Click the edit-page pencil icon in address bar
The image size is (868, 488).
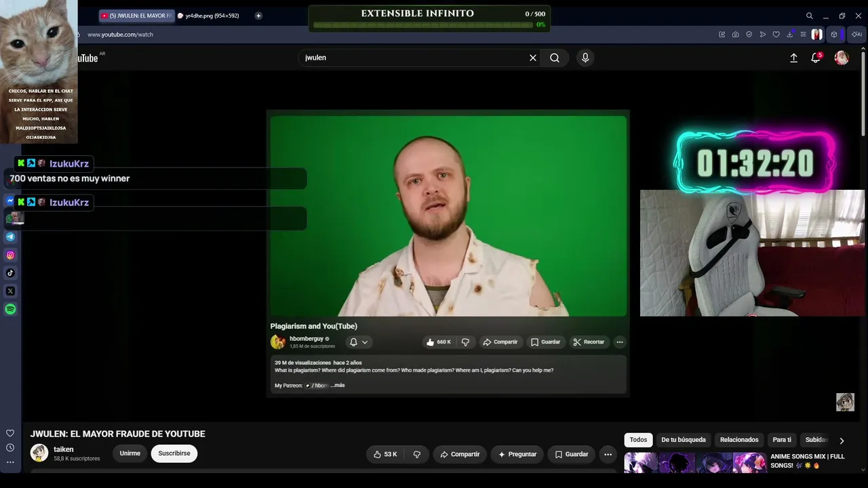coord(722,35)
